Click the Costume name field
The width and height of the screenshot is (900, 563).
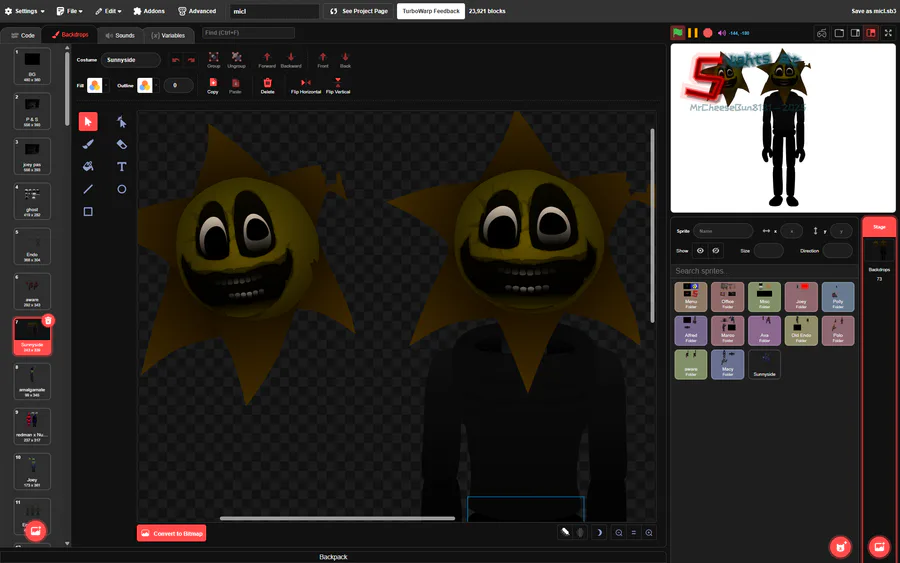click(x=131, y=60)
